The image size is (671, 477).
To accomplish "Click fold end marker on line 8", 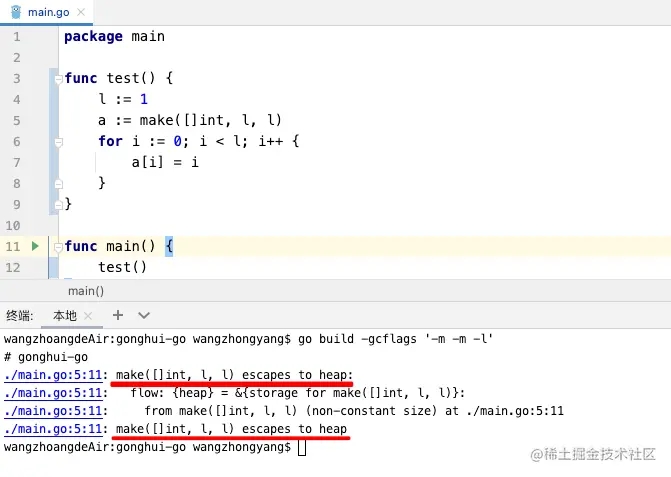I will coord(59,184).
